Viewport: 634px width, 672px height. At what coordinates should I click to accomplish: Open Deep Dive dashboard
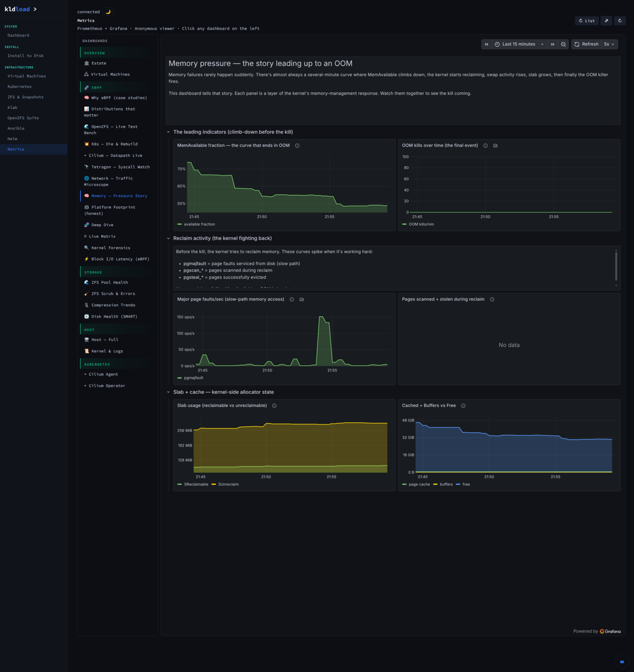click(117, 225)
